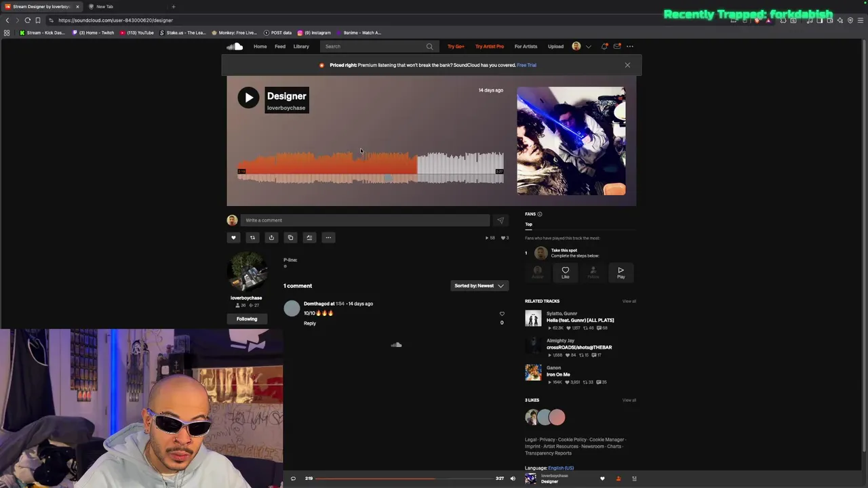Image resolution: width=868 pixels, height=488 pixels.
Task: Open crossROADS//shots@THEBAR related track
Action: (x=579, y=348)
